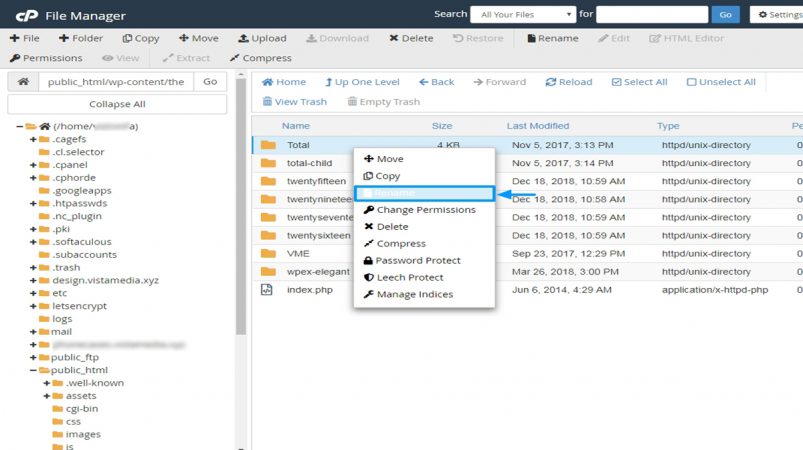The height and width of the screenshot is (450, 803).
Task: Click the search text input field
Action: [652, 14]
